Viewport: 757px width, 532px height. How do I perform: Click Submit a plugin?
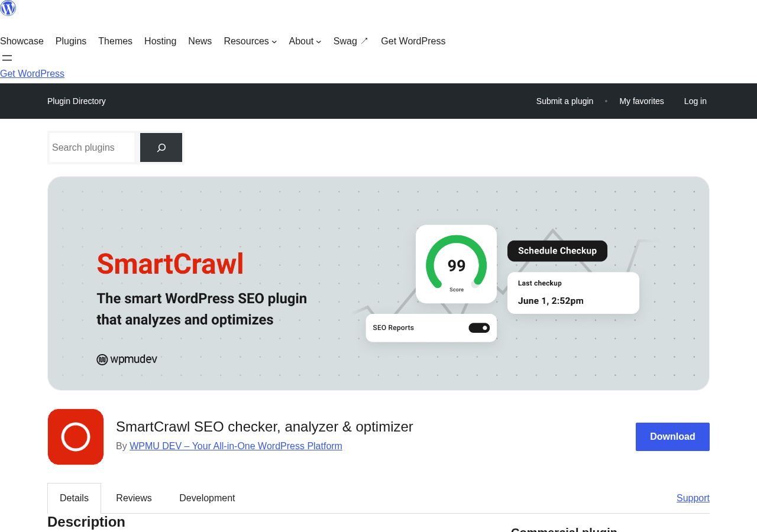click(x=565, y=101)
